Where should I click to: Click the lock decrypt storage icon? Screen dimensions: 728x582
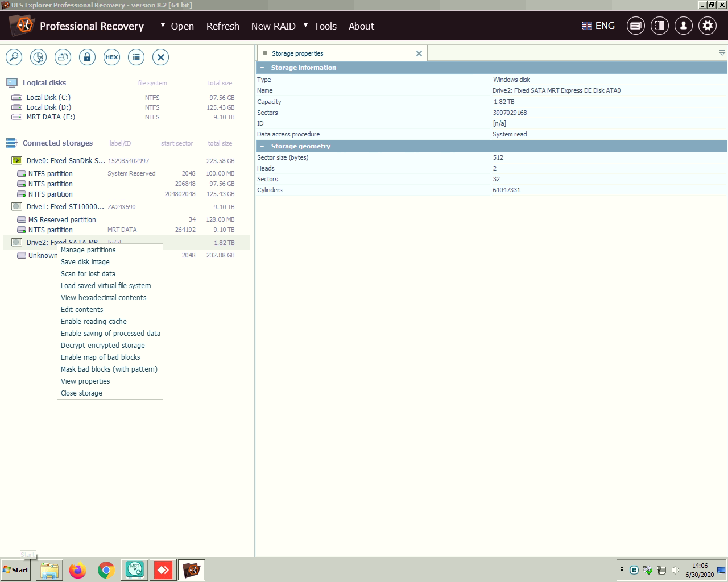pos(87,57)
